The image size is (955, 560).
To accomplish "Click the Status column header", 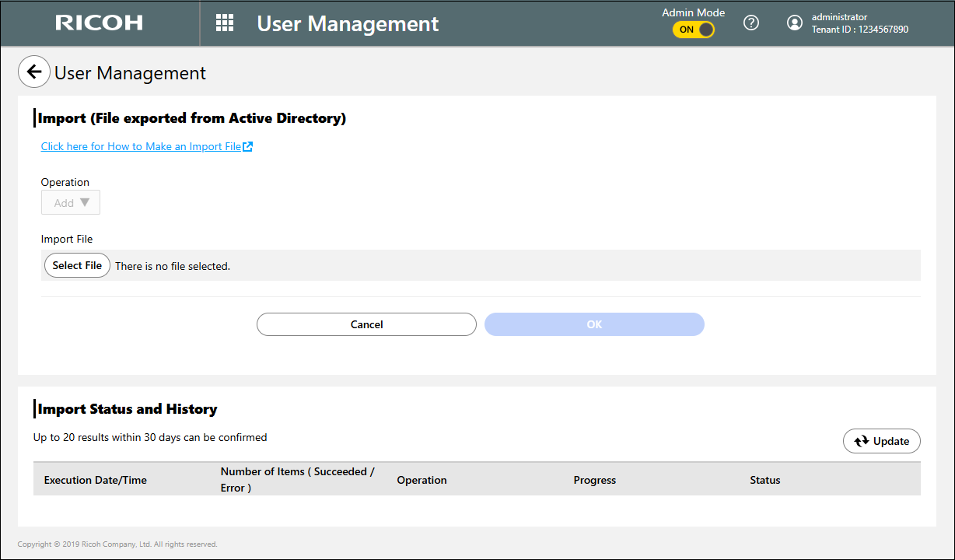I will 764,480.
